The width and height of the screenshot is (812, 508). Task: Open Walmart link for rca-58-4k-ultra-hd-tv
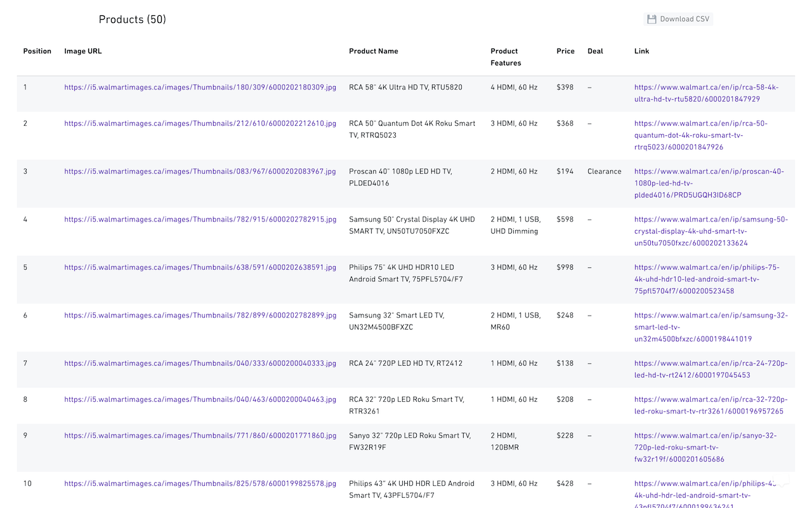point(706,93)
